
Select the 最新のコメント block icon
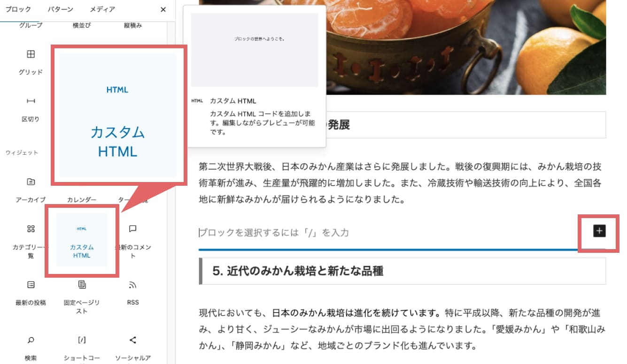(132, 229)
